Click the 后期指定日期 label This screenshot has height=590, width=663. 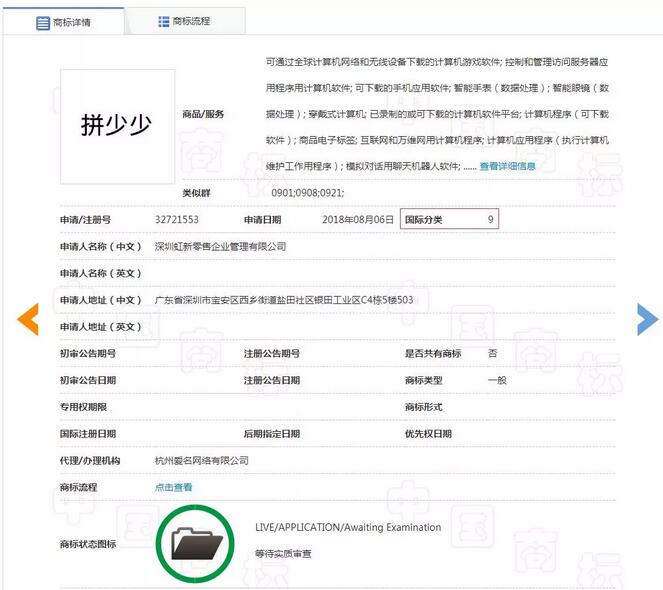tap(272, 434)
